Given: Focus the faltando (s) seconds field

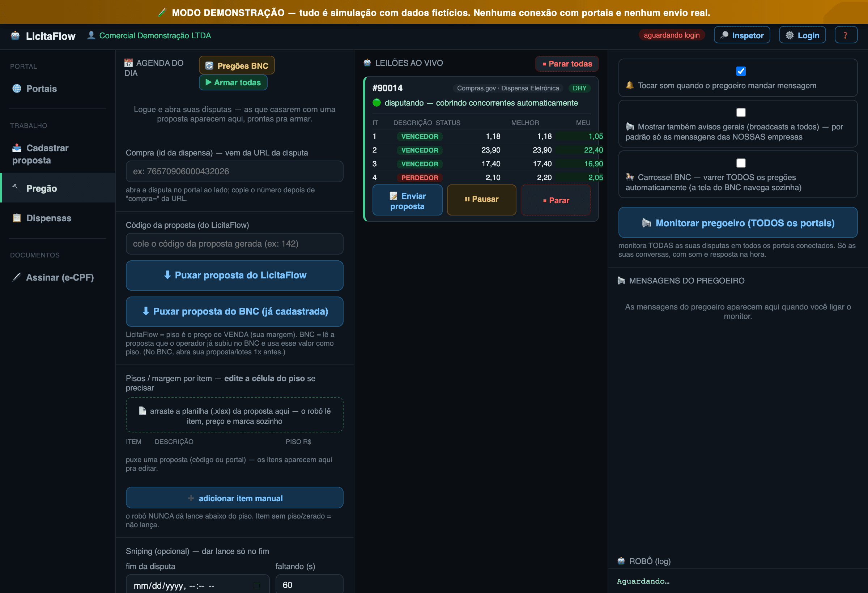Looking at the screenshot, I should pos(309,584).
